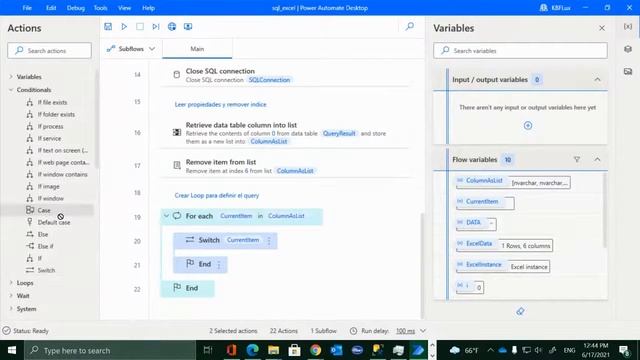Click the search flow magnifier icon
The width and height of the screenshot is (640, 360).
point(410,27)
